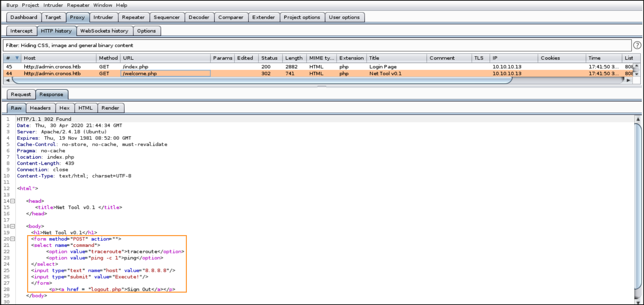The width and height of the screenshot is (644, 305).
Task: Switch to the Dashboard tab
Action: pos(24,17)
